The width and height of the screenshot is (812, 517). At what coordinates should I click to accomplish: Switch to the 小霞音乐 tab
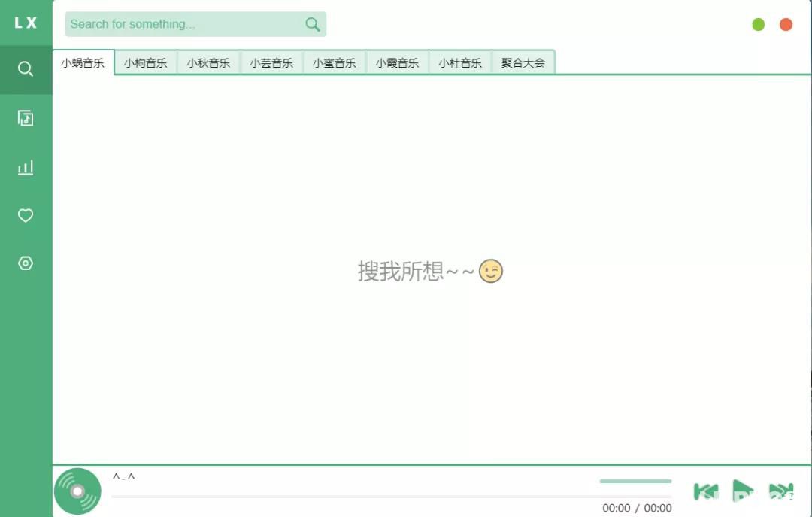click(x=397, y=62)
